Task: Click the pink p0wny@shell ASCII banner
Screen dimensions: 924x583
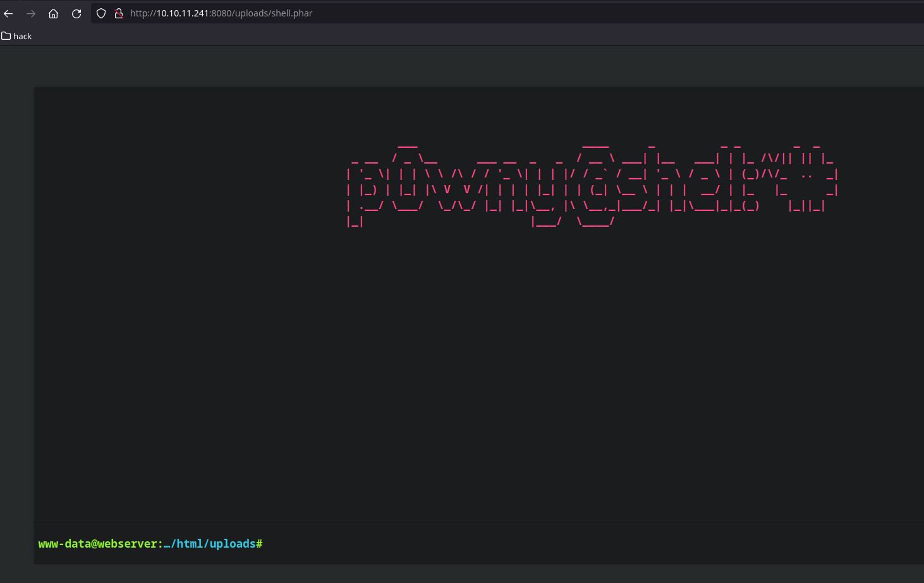Action: tap(592, 184)
